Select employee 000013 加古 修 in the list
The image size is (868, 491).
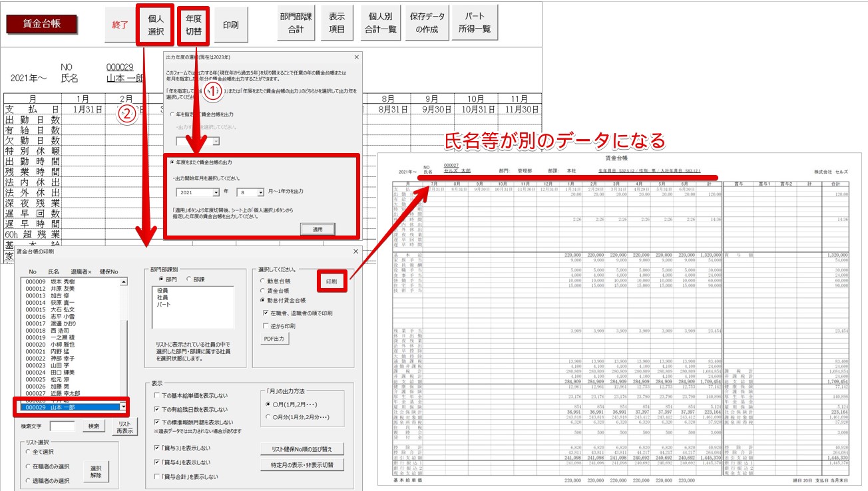point(71,295)
